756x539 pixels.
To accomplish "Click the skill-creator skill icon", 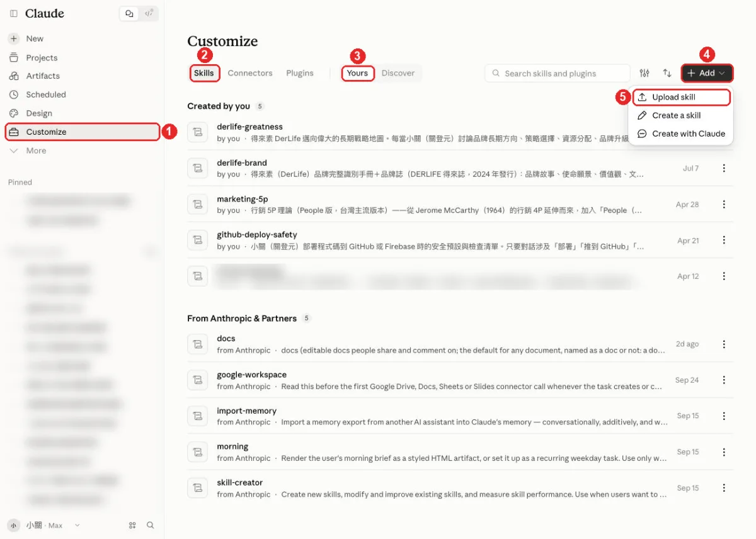I will pos(198,487).
